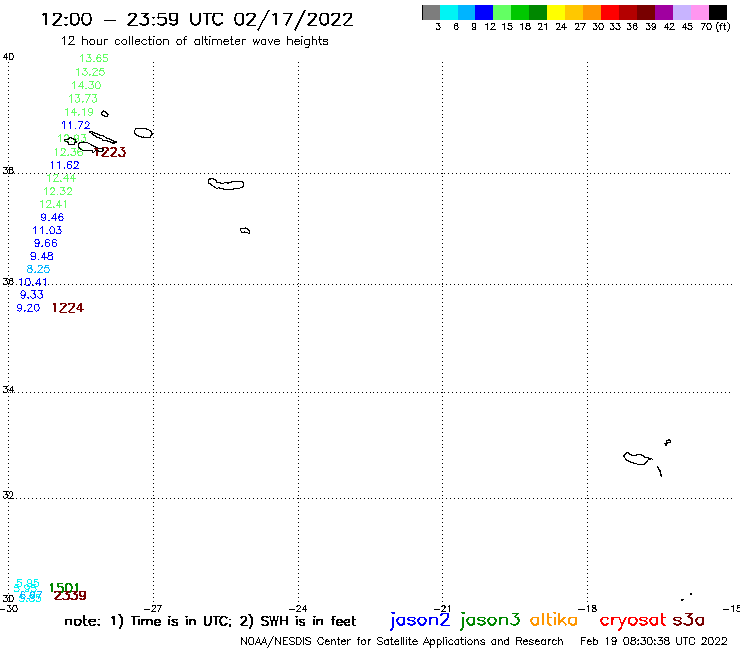Select the wave height reading 9.66
740x650 pixels.
(46, 243)
